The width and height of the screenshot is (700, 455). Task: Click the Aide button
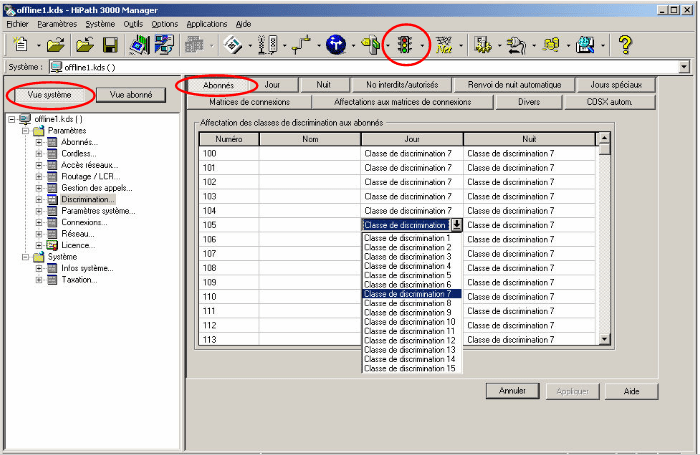click(x=631, y=391)
